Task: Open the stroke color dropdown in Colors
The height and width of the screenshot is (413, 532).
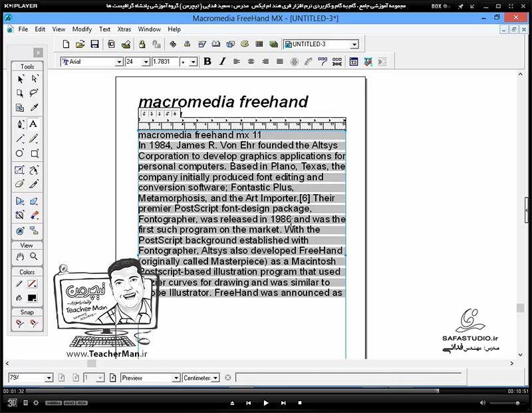Action: [32, 283]
